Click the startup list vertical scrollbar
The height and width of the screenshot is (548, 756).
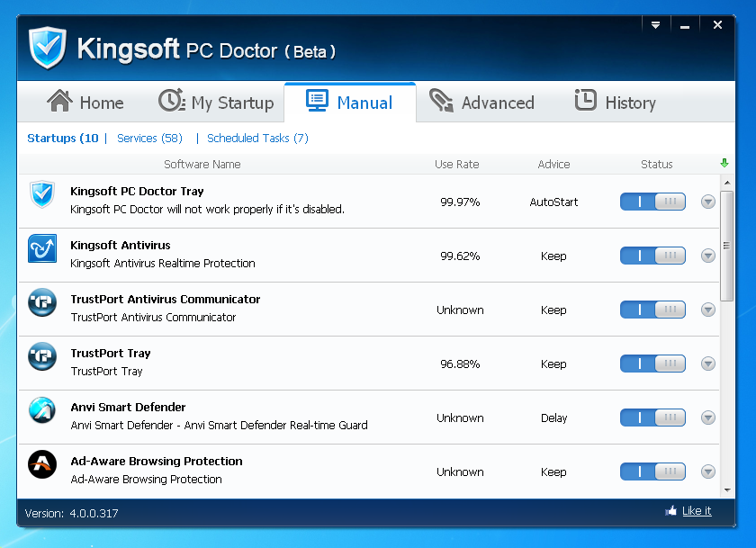(x=727, y=247)
